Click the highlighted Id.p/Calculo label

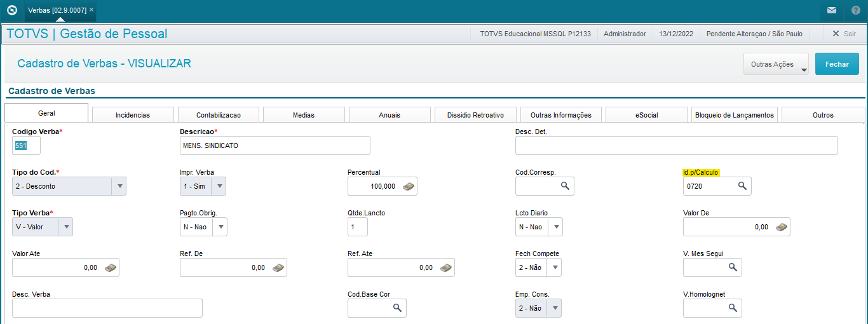(701, 172)
